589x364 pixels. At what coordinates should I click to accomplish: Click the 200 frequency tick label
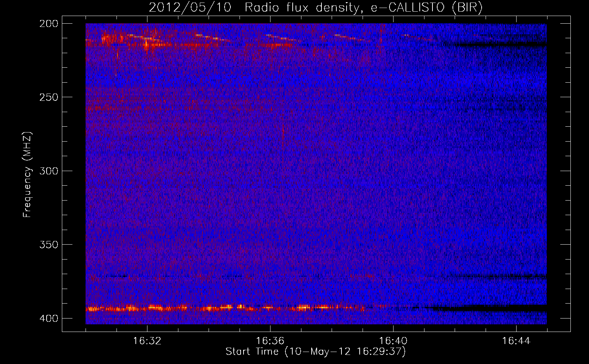tap(48, 24)
